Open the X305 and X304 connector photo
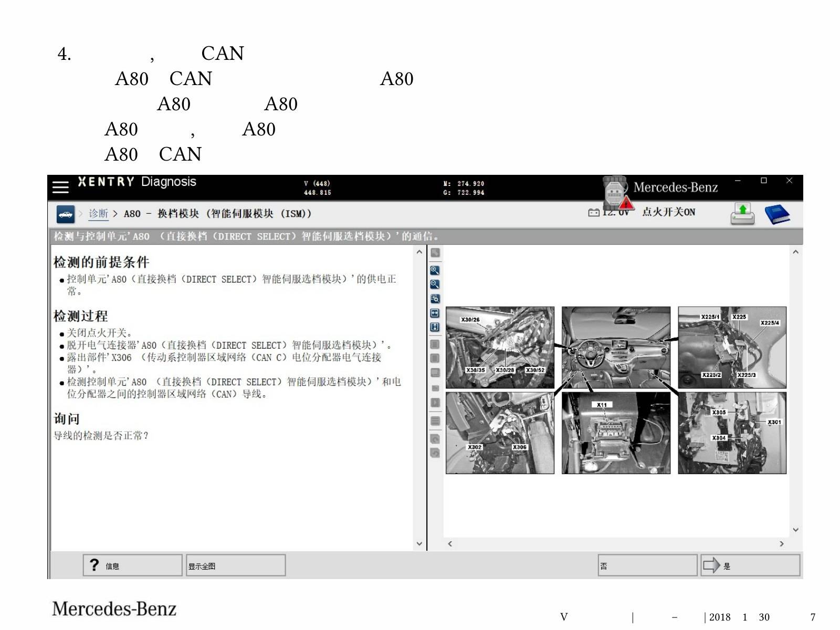 (x=732, y=433)
